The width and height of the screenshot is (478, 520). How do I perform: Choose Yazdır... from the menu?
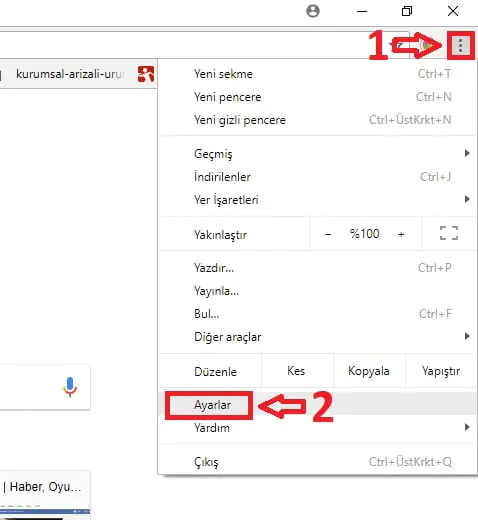318,268
